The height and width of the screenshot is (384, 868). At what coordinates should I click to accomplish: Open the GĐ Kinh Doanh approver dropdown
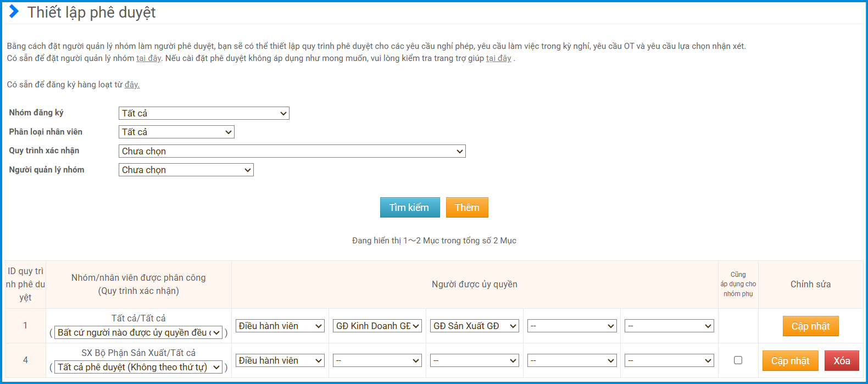tap(377, 326)
